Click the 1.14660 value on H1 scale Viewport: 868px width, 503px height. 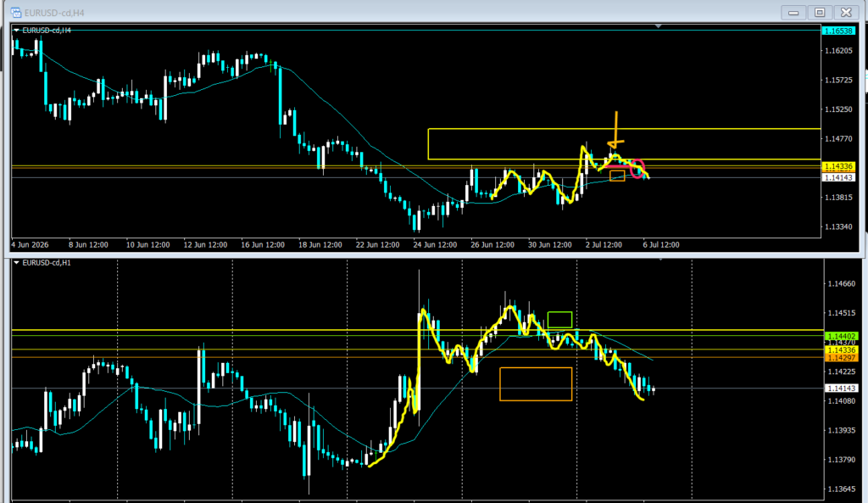pyautogui.click(x=842, y=284)
